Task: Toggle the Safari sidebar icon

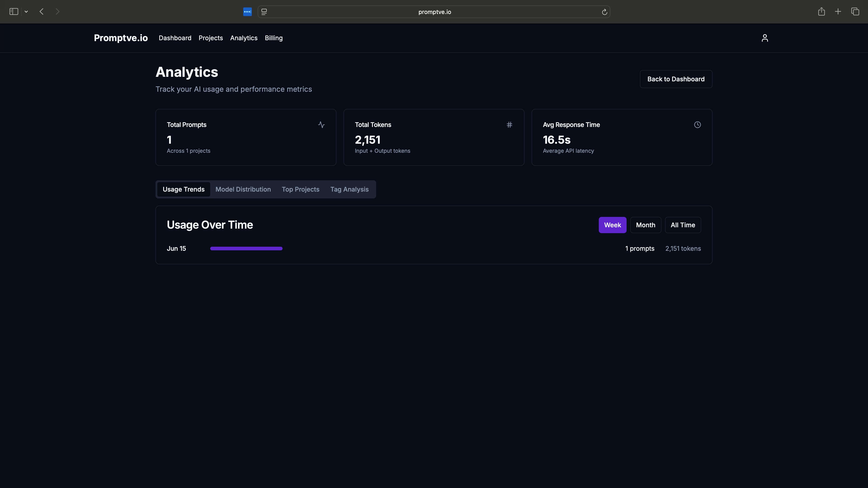Action: tap(14, 12)
